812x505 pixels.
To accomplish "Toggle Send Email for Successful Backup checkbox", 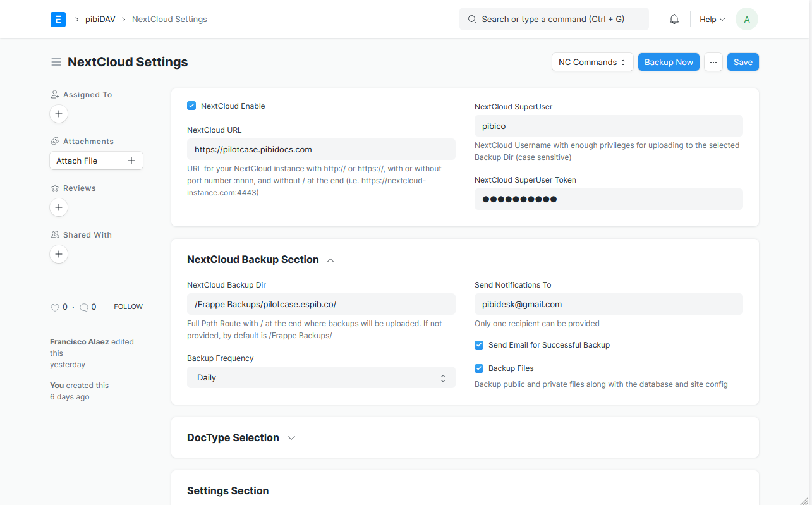I will point(479,345).
